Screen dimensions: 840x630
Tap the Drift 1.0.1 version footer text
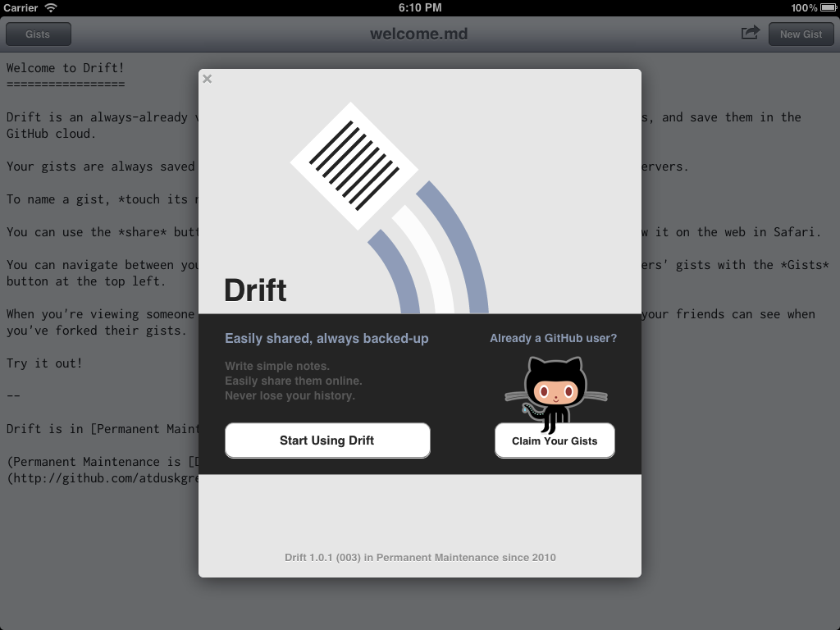pos(420,557)
